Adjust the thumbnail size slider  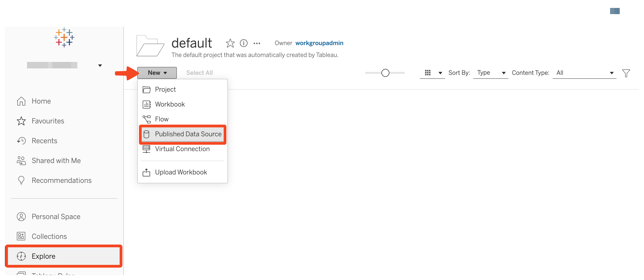(x=385, y=73)
